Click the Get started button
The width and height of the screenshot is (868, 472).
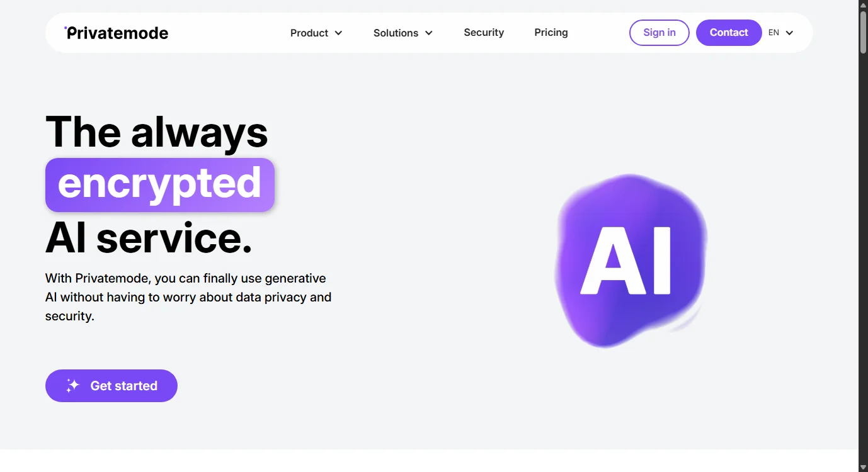[111, 386]
